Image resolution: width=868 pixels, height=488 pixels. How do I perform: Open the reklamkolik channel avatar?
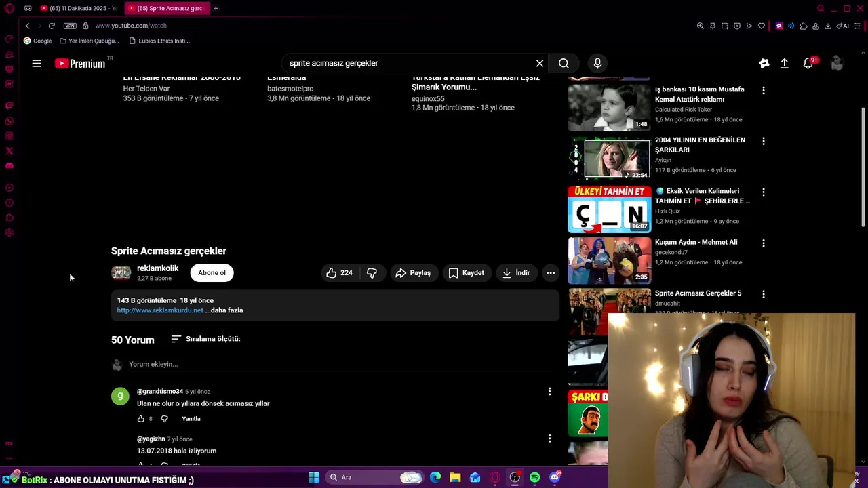(x=121, y=272)
